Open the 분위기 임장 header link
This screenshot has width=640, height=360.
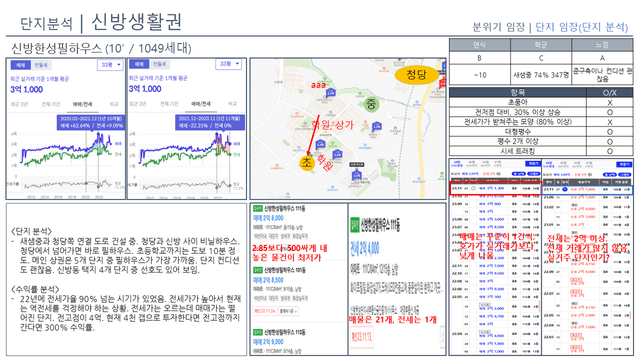tap(498, 27)
